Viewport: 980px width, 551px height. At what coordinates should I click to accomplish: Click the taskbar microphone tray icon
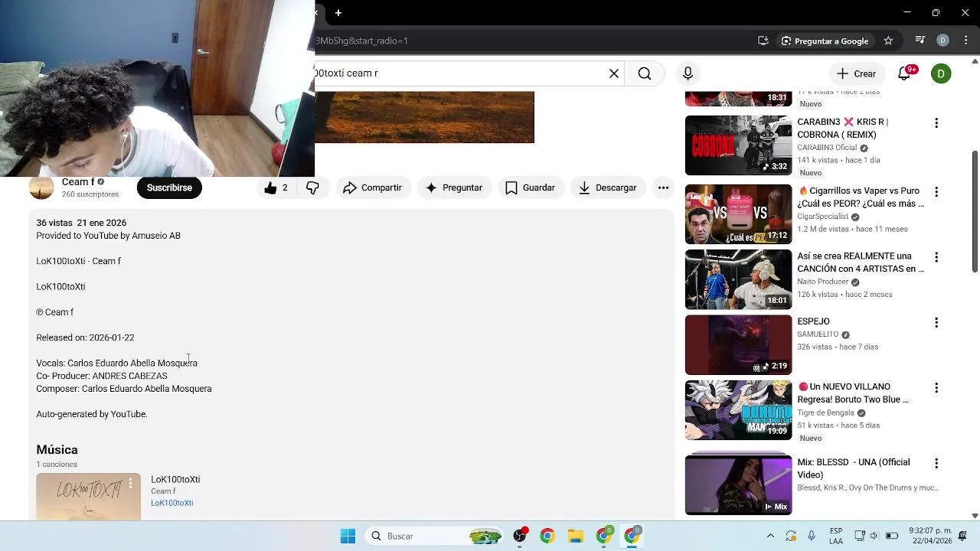tap(812, 536)
